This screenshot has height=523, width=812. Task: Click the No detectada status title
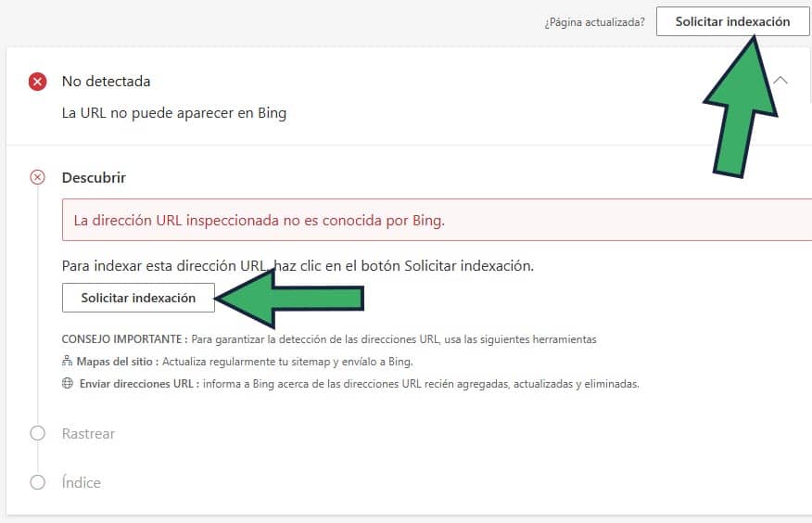click(107, 82)
